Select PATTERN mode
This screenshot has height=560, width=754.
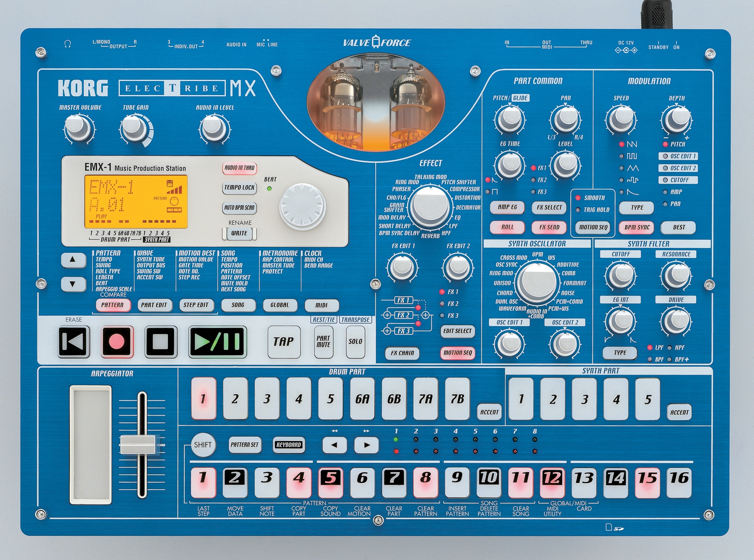(x=113, y=305)
